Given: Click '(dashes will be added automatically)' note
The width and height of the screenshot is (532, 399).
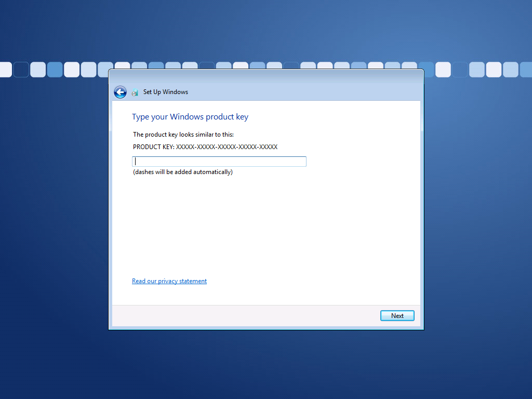Looking at the screenshot, I should pyautogui.click(x=183, y=172).
